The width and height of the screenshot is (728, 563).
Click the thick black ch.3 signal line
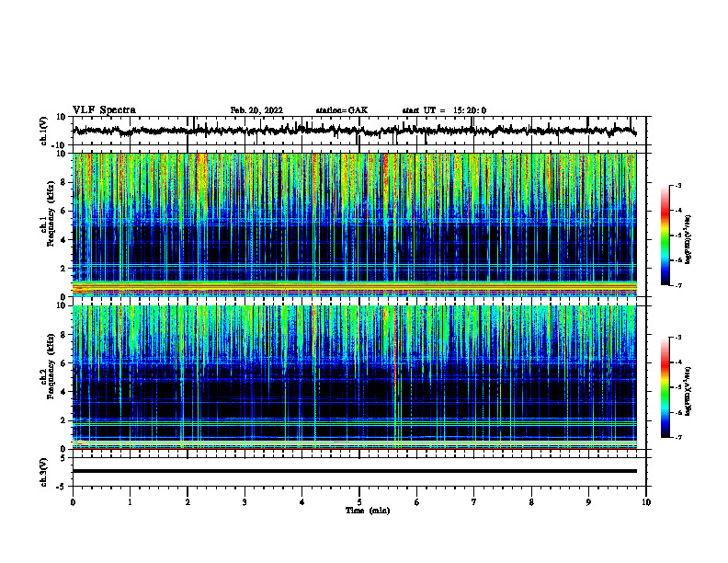pos(354,471)
